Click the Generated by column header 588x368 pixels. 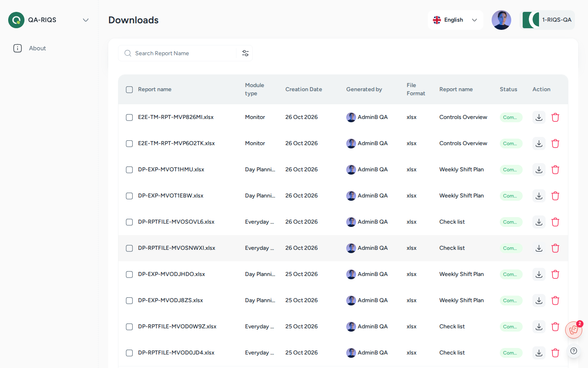coord(364,89)
